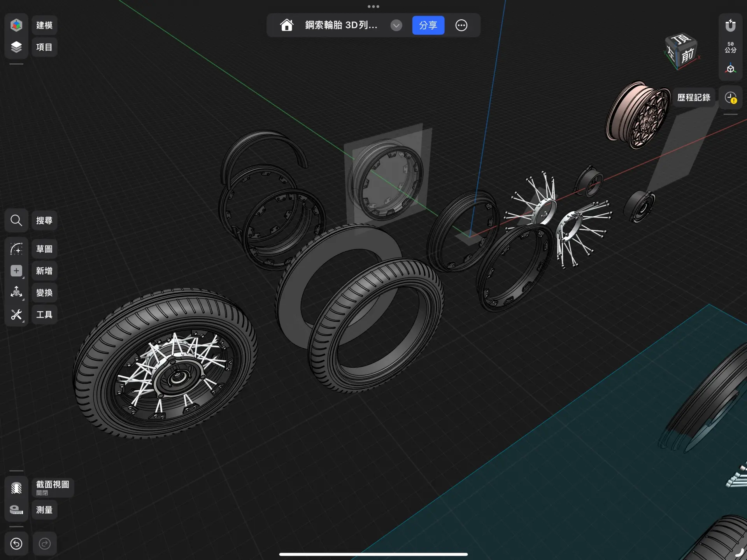The height and width of the screenshot is (560, 747).
Task: Open the 項目 layers stack icon
Action: (16, 47)
